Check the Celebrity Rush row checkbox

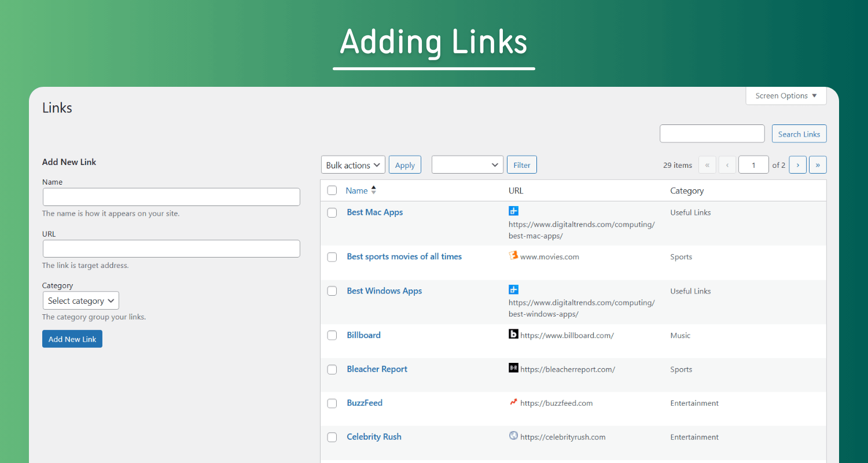click(332, 437)
